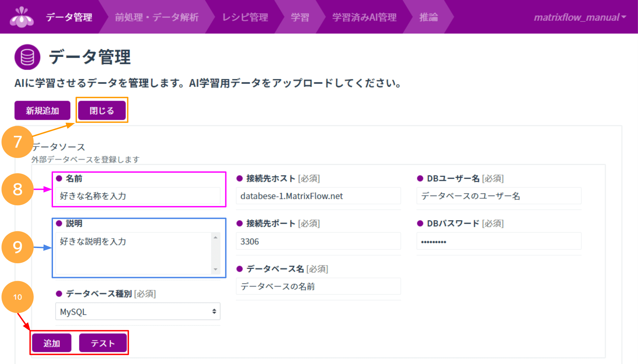Focus the データベース名 input field
Image resolution: width=638 pixels, height=364 pixels.
pos(318,286)
